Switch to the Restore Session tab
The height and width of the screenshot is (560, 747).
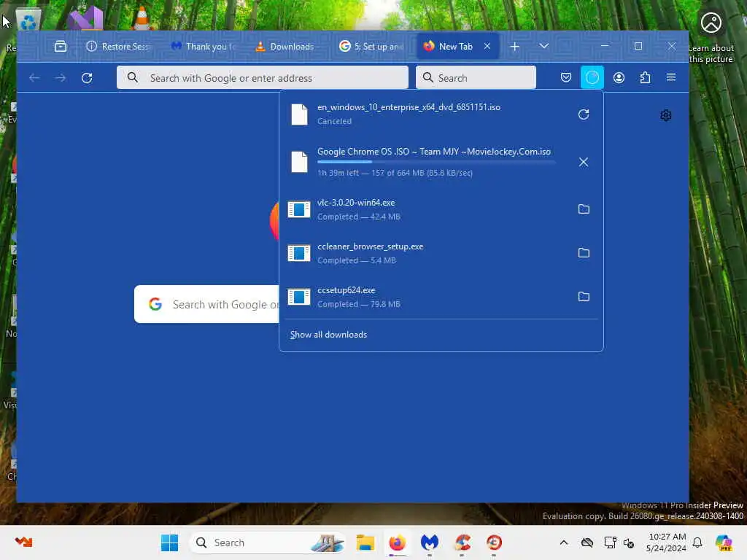pos(117,46)
